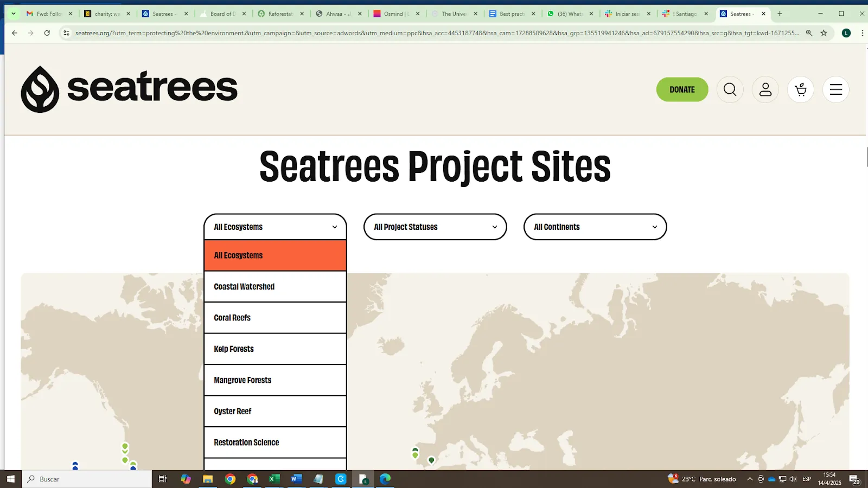Open the hamburger menu icon
Viewport: 868px width, 488px height.
836,89
